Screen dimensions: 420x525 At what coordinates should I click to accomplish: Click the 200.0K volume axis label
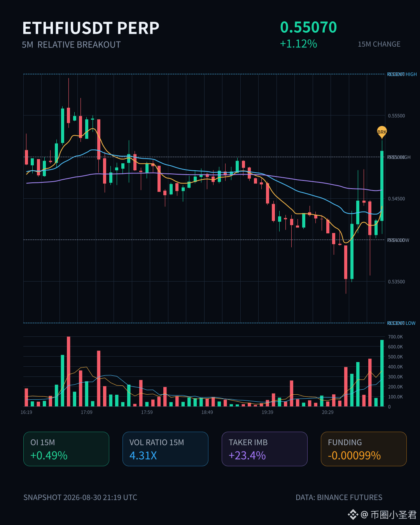(x=395, y=387)
